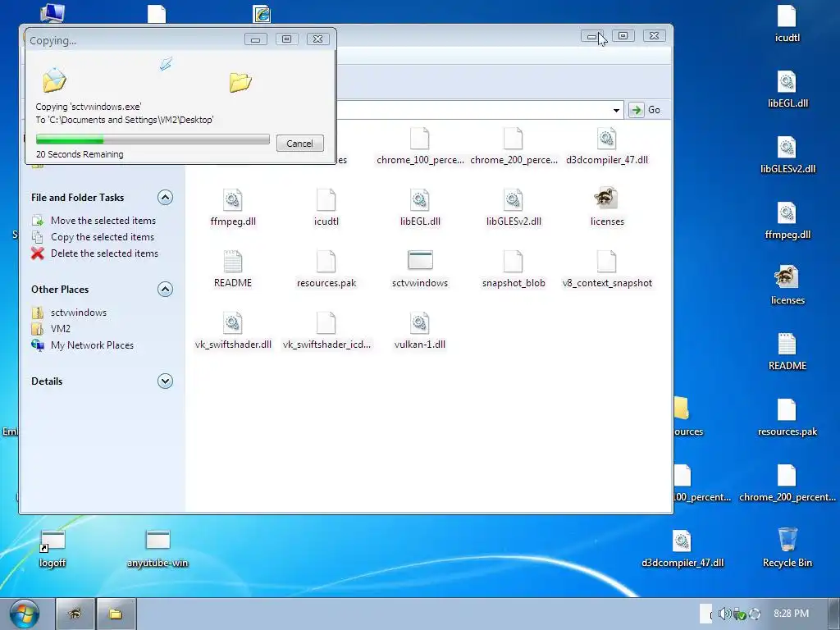This screenshot has width=840, height=630.
Task: Select vulkan-1.dll in the explorer window
Action: coord(420,331)
